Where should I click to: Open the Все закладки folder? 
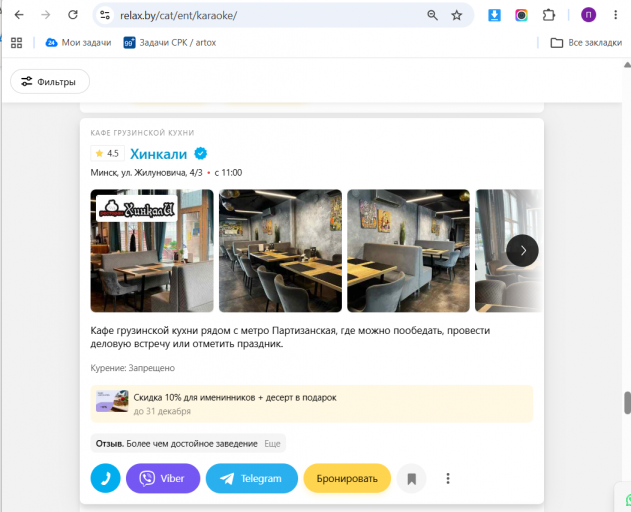[586, 43]
